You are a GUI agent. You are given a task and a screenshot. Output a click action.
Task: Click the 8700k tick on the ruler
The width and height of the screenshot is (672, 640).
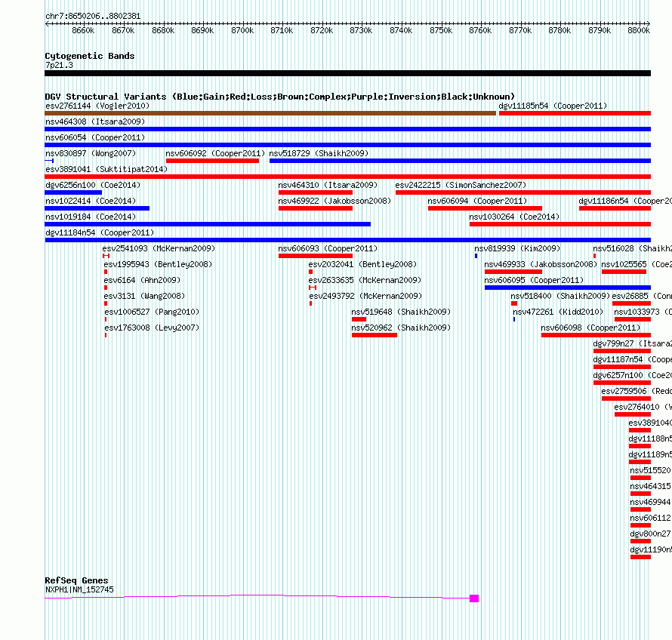(x=242, y=30)
